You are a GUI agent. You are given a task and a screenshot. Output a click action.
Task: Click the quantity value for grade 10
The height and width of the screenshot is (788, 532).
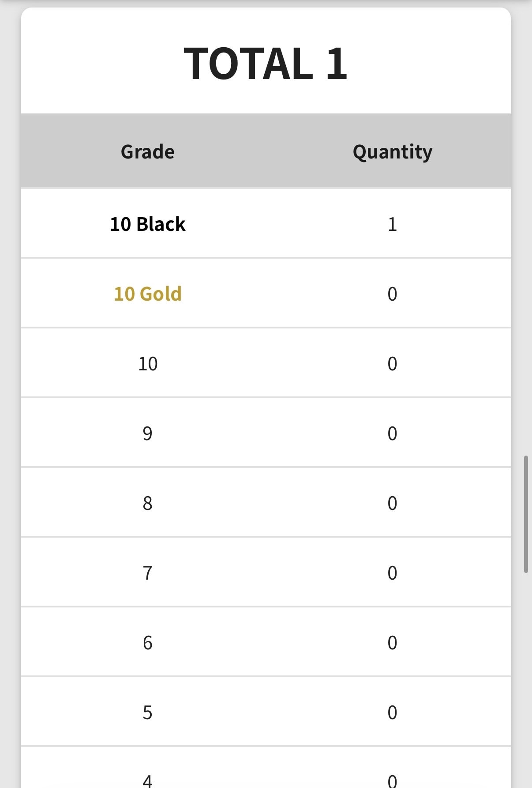pyautogui.click(x=392, y=364)
